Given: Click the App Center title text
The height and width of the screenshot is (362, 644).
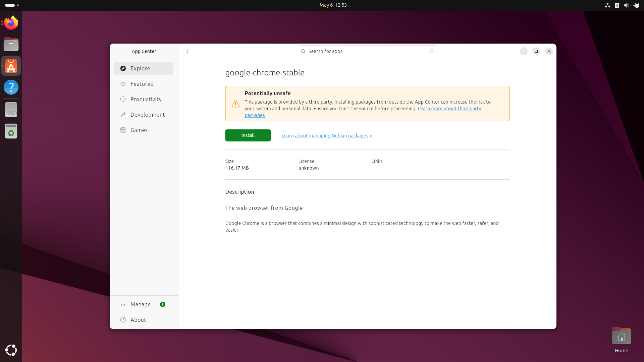Looking at the screenshot, I should [144, 51].
